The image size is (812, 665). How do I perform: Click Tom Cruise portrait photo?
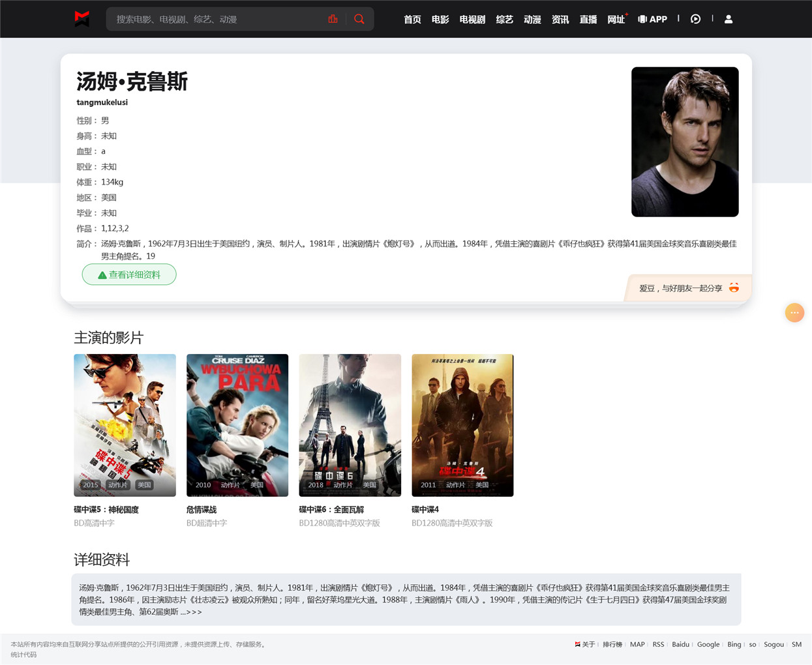(685, 142)
